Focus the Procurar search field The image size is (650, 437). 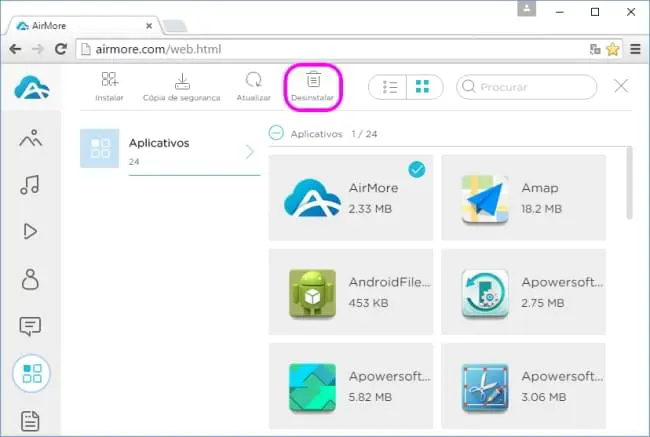(x=526, y=87)
